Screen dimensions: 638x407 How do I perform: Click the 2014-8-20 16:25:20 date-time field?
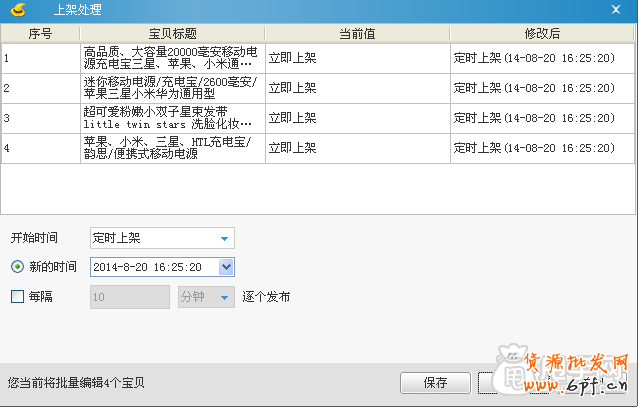[x=153, y=267]
